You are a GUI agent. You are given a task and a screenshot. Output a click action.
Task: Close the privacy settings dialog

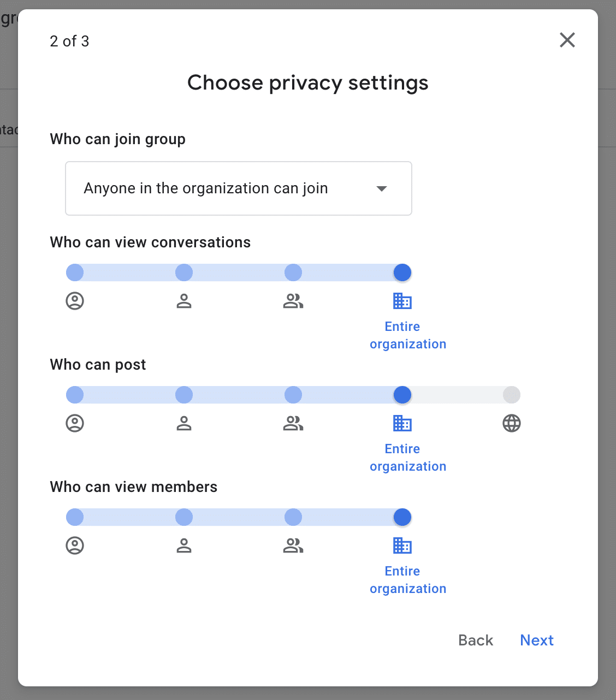click(x=567, y=40)
